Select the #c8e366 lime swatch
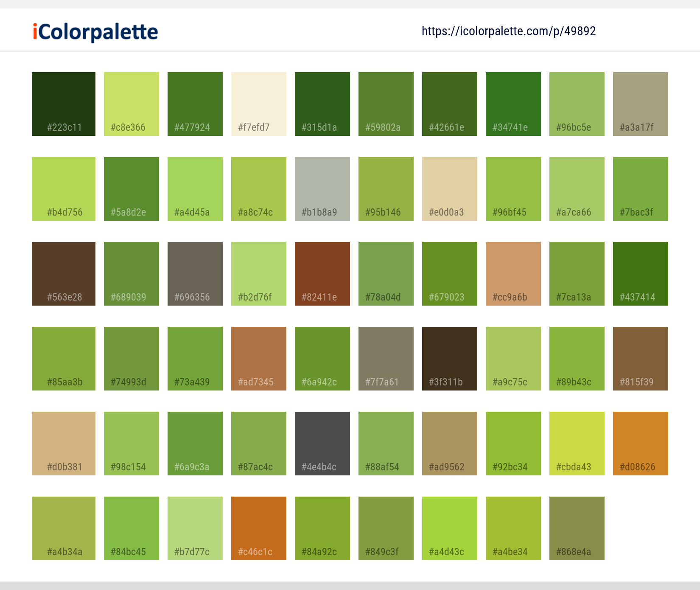700x590 pixels. click(132, 104)
